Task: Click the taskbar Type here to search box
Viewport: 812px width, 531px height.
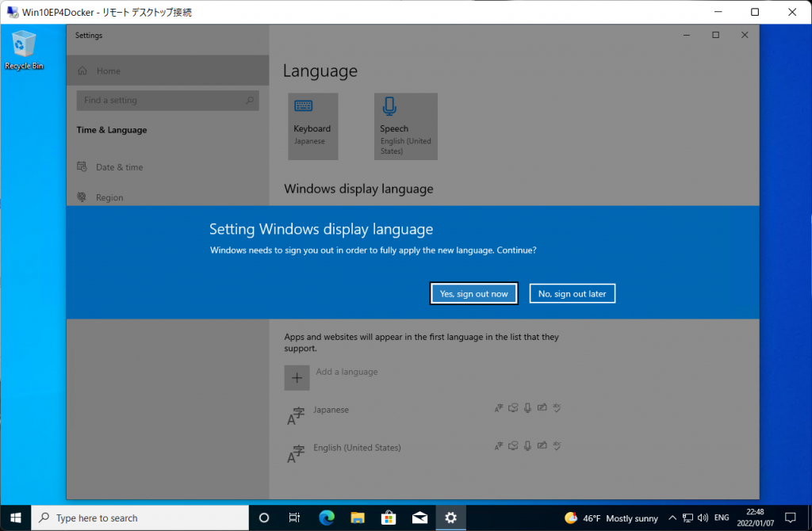Action: [x=140, y=518]
